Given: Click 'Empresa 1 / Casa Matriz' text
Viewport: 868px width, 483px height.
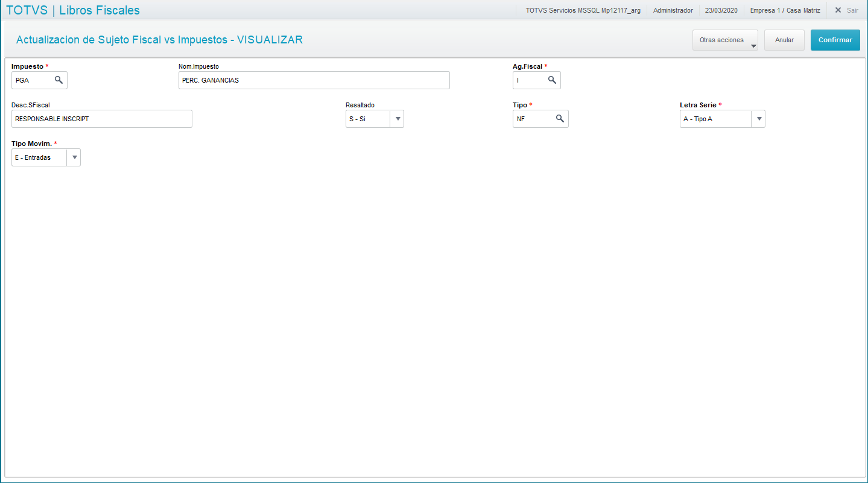Looking at the screenshot, I should [x=785, y=10].
